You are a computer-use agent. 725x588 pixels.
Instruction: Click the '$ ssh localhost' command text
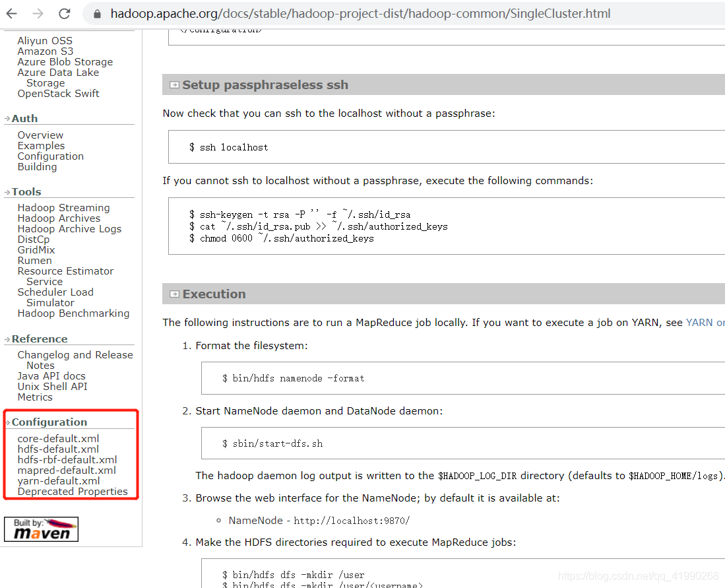tap(228, 148)
